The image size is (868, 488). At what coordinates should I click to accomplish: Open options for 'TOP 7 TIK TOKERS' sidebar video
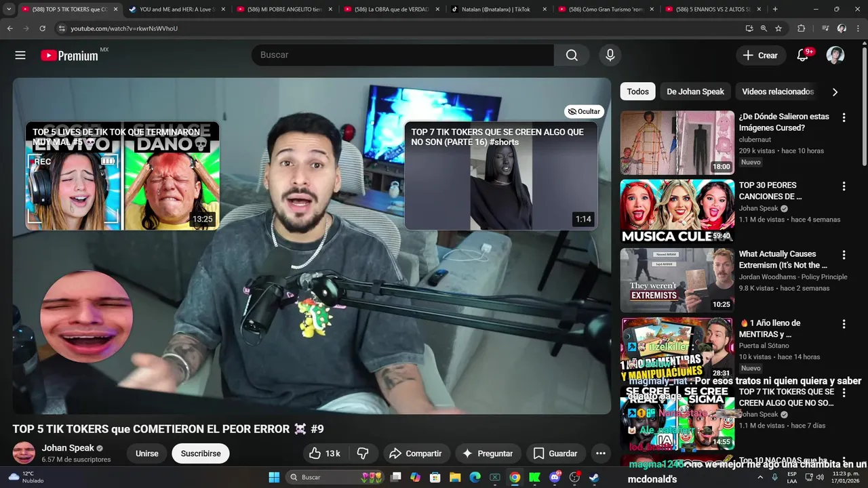844,393
